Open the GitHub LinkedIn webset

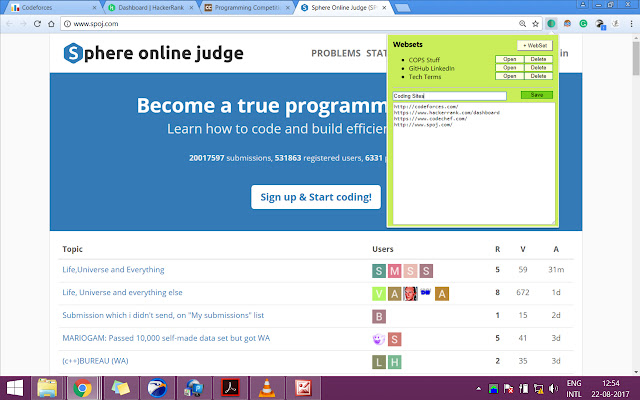pos(509,68)
